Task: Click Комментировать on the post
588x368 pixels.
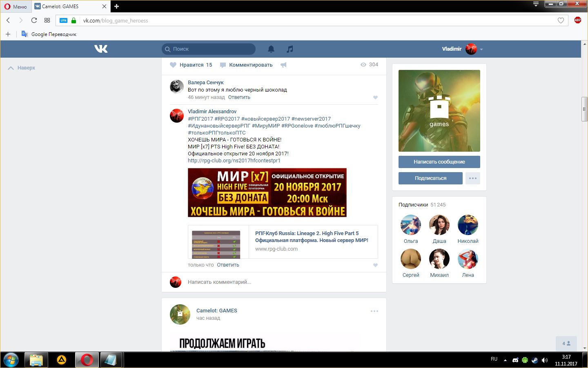Action: pos(246,65)
